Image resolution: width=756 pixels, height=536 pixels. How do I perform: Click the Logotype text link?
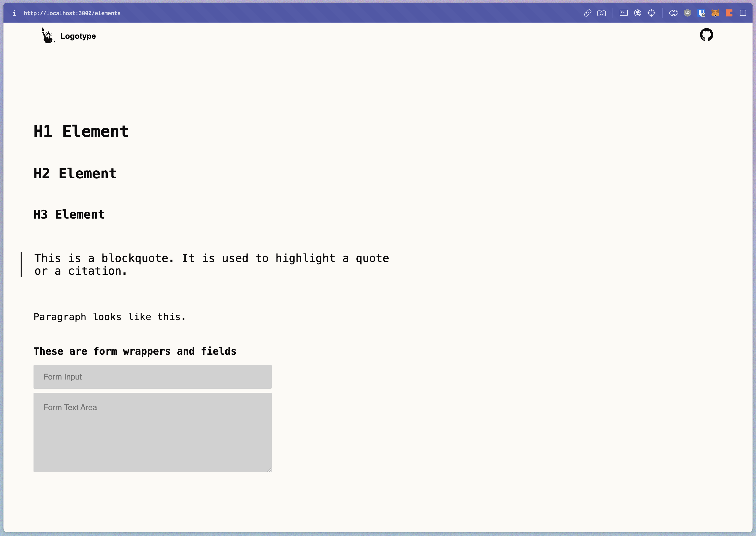[x=78, y=36]
